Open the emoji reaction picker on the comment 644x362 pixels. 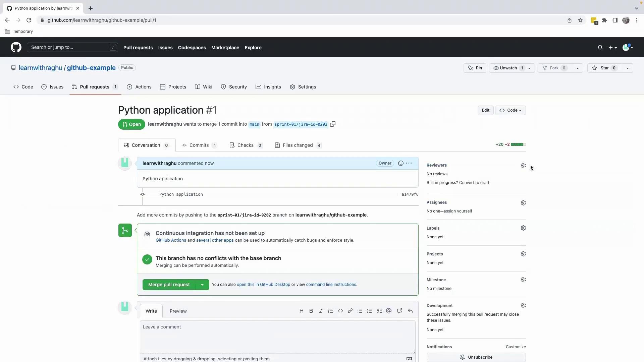400,163
